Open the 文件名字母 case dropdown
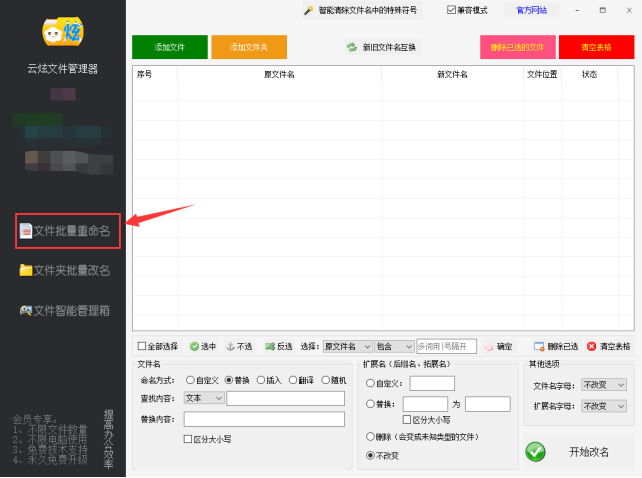This screenshot has width=642, height=478. pos(604,385)
